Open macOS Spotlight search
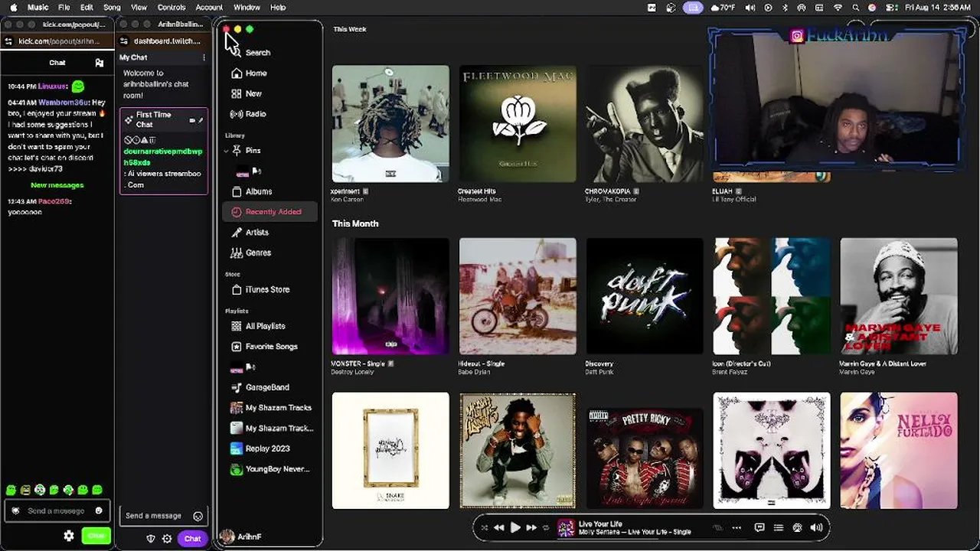 click(x=856, y=8)
